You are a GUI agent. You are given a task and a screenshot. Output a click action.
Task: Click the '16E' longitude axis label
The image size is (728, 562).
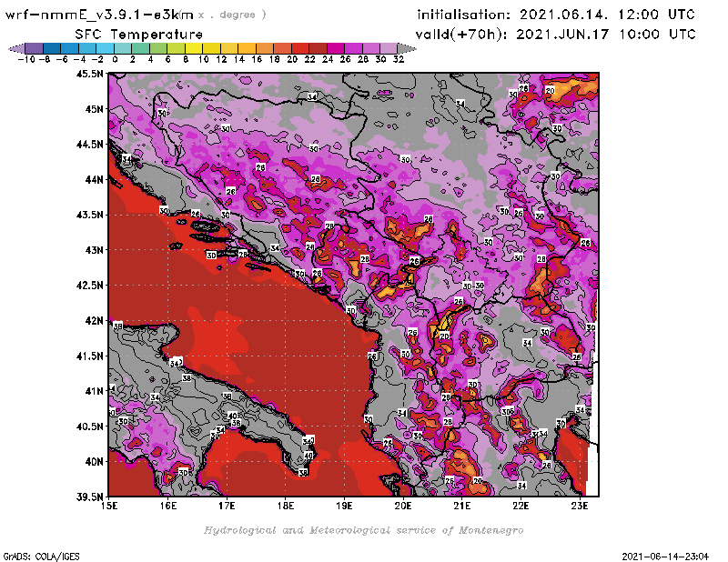168,506
